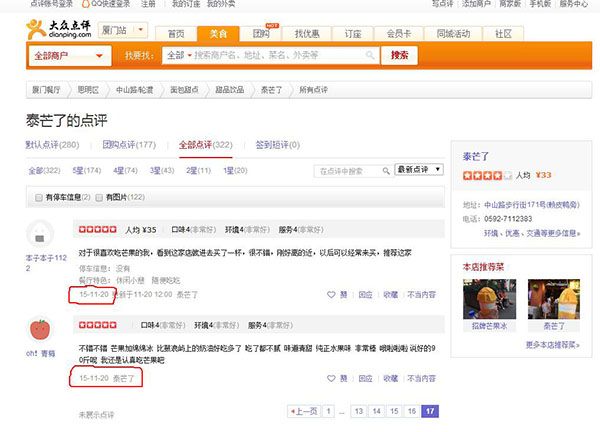Click the magnifier icon in the review search box
600x432 pixels.
click(x=386, y=171)
